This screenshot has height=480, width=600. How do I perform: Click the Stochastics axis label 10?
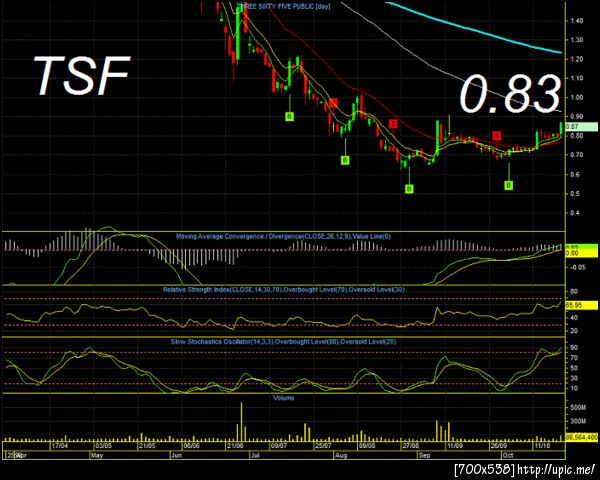pyautogui.click(x=574, y=388)
